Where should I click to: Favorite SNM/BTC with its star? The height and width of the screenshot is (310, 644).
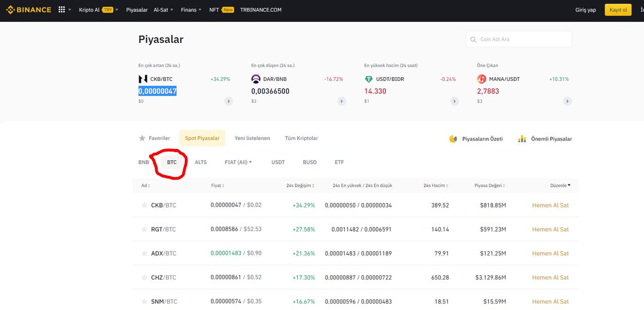pyautogui.click(x=144, y=302)
